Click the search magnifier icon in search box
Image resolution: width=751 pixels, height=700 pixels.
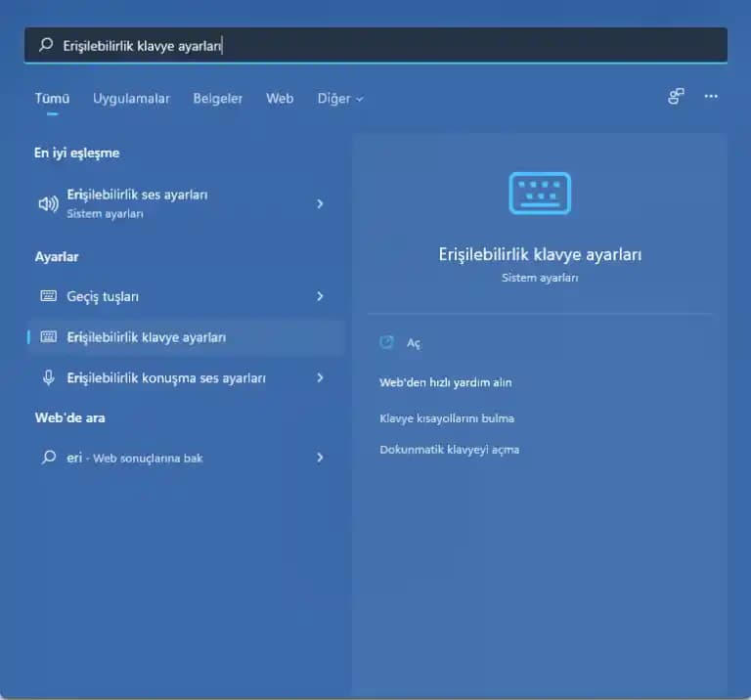[x=46, y=45]
